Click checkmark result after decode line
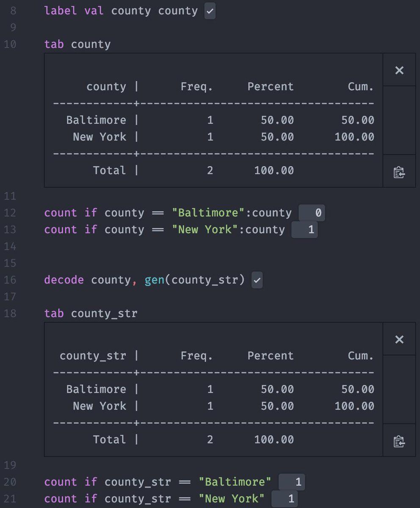 click(257, 280)
